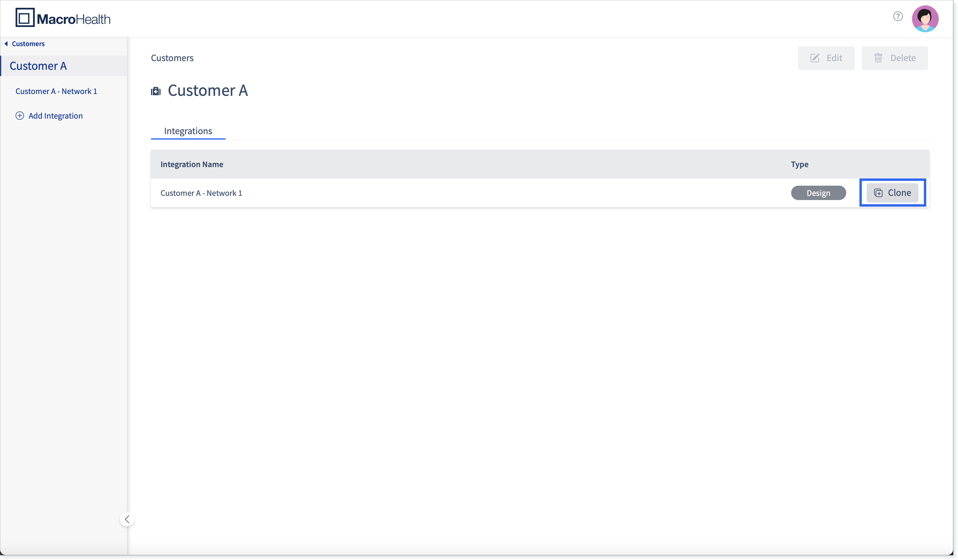
Task: Click the Integration Name column header
Action: 192,164
